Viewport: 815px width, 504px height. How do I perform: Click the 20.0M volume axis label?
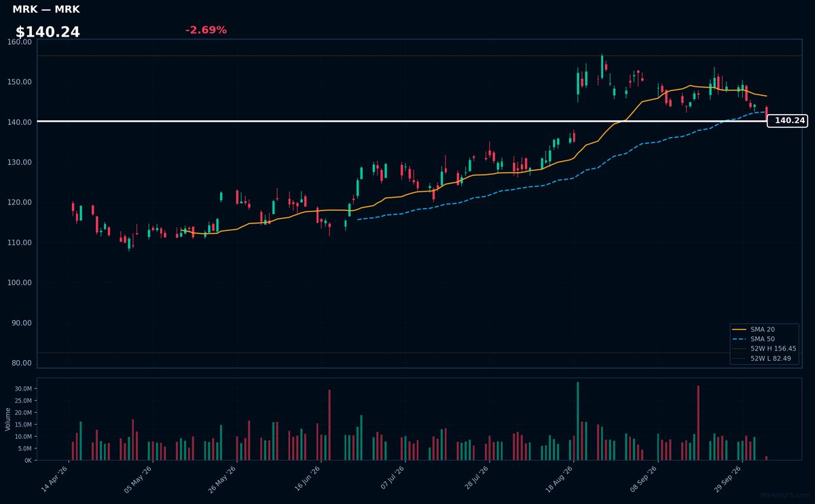tap(22, 413)
